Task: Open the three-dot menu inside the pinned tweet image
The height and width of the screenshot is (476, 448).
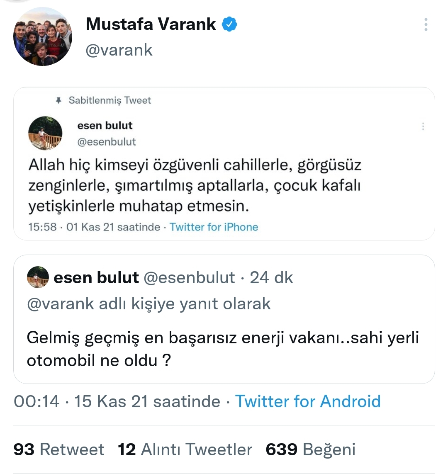Action: (x=423, y=126)
